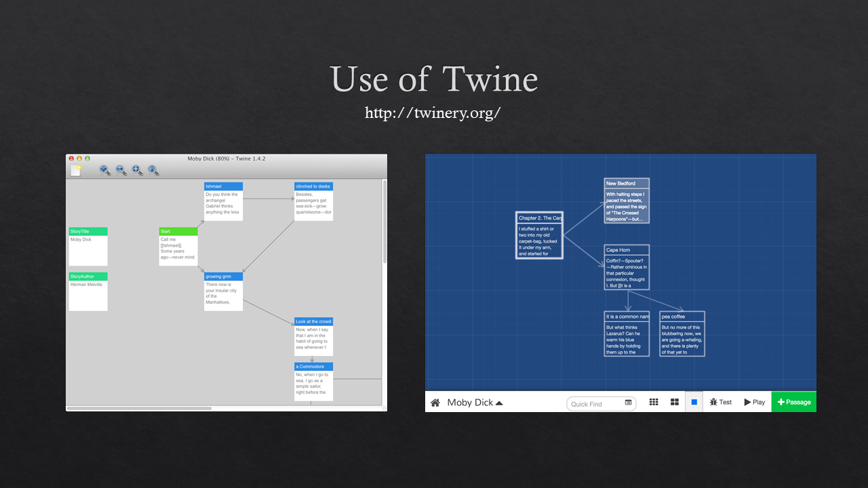Select the clinched to desks passage
Screen dimensions: 868x488
pyautogui.click(x=313, y=201)
